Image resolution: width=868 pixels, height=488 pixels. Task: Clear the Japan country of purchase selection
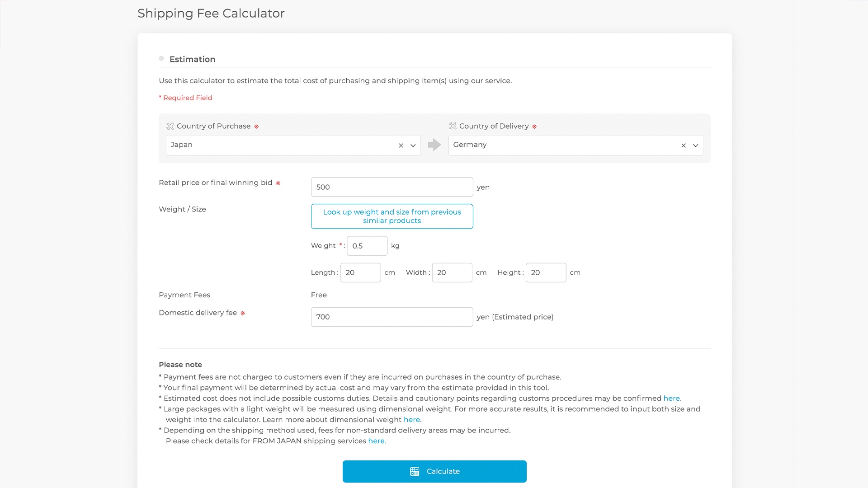click(401, 145)
